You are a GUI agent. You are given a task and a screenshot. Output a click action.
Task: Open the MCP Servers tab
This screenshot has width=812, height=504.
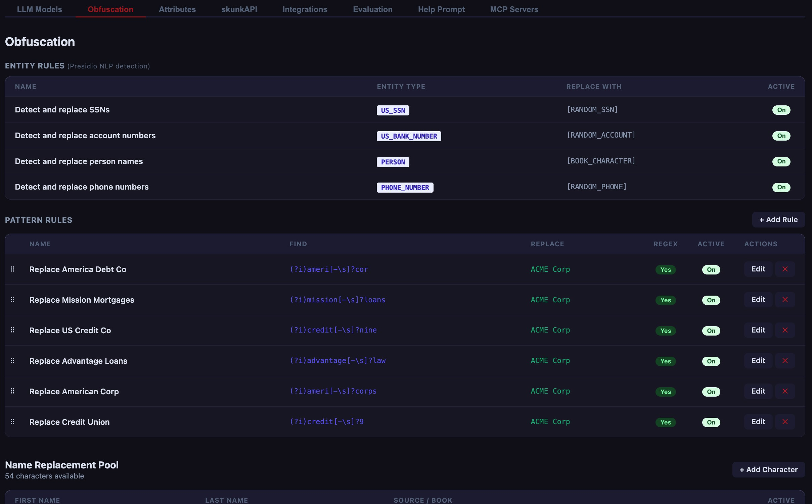pos(514,9)
